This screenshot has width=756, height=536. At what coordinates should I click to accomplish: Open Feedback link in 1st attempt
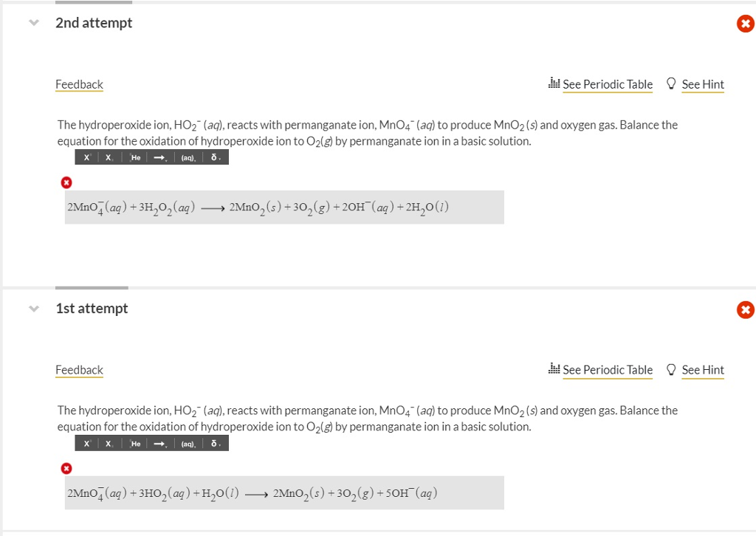tap(79, 370)
